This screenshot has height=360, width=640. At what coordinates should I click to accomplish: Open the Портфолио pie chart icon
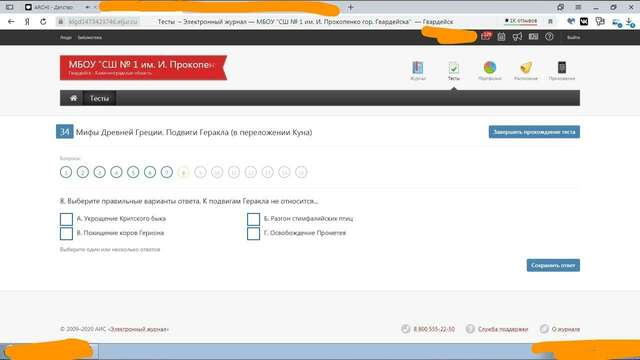[x=490, y=68]
